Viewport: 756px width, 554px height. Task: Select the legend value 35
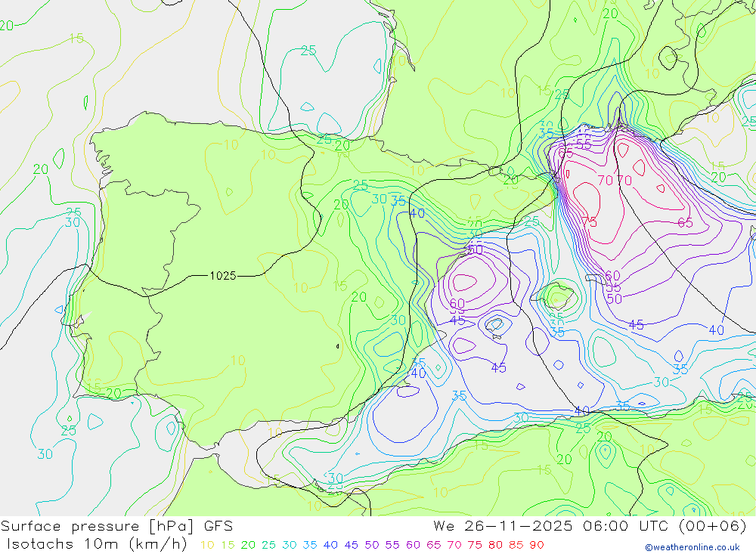(310, 545)
